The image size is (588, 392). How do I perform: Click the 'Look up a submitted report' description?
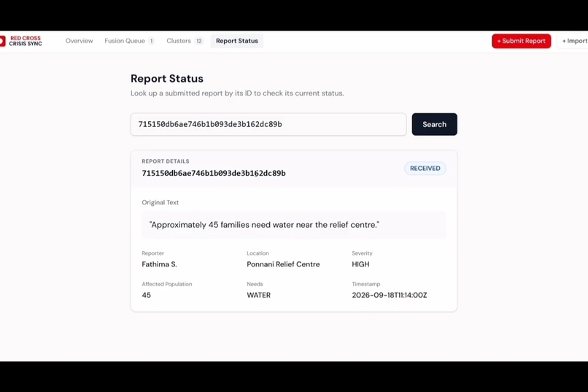(237, 93)
